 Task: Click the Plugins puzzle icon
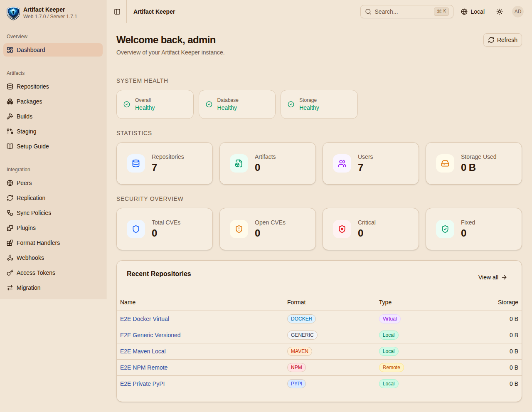tap(10, 228)
